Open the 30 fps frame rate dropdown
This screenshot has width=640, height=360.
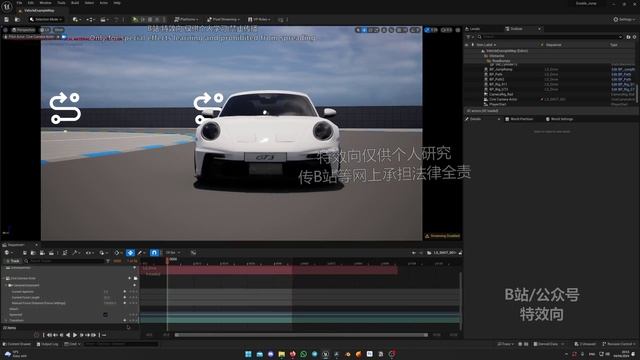click(x=172, y=253)
